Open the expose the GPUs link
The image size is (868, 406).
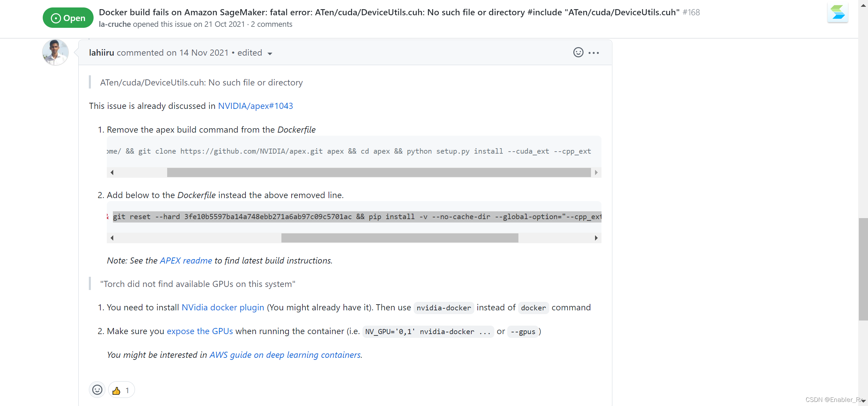(x=200, y=331)
